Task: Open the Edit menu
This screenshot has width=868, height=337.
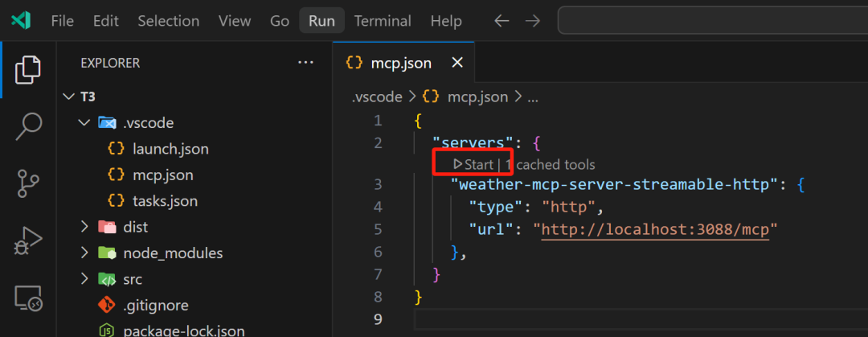Action: pos(106,21)
